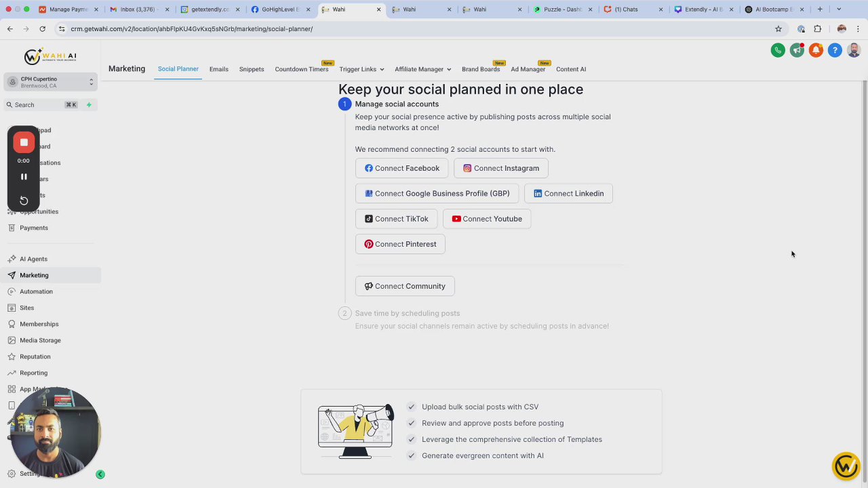Click Connect Pinterest button
Viewport: 868px width, 488px height.
[400, 244]
